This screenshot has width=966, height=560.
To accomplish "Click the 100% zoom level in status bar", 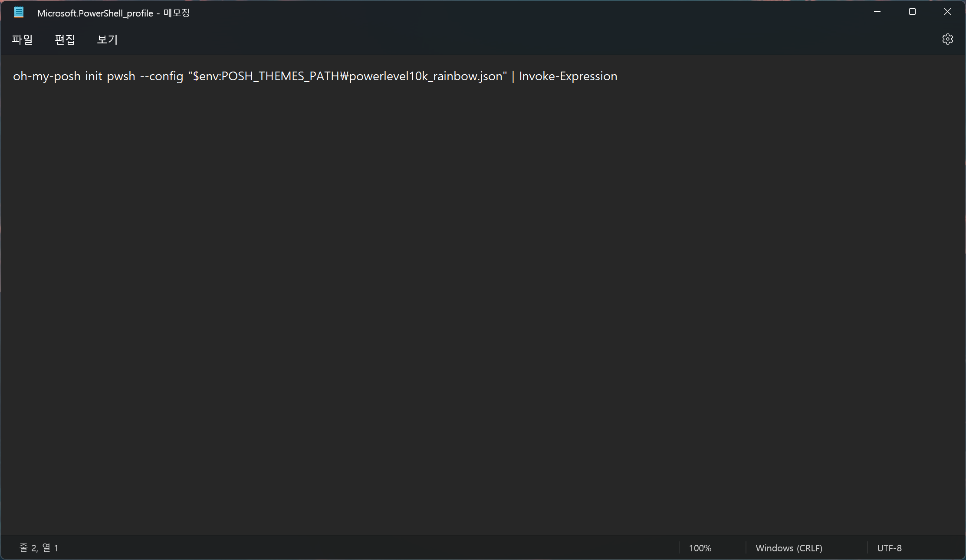I will [x=700, y=548].
